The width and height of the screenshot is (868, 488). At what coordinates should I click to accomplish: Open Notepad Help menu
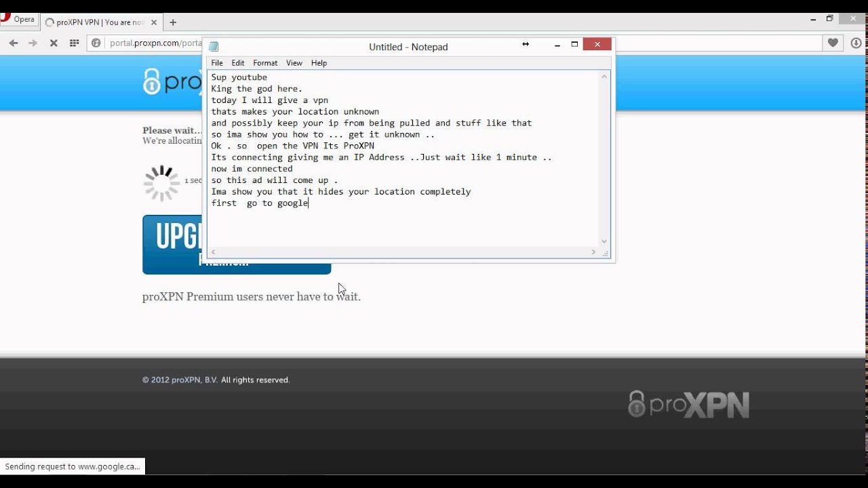coord(319,63)
